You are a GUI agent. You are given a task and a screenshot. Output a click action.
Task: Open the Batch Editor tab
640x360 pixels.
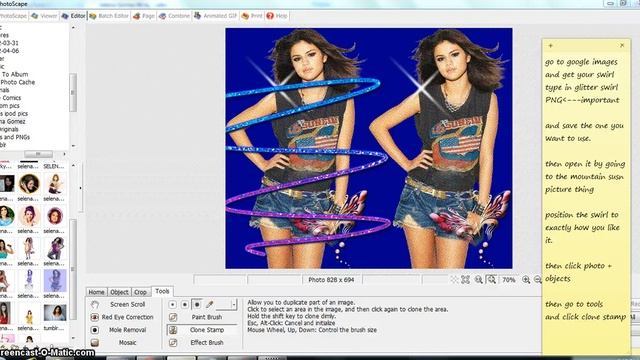pyautogui.click(x=109, y=16)
